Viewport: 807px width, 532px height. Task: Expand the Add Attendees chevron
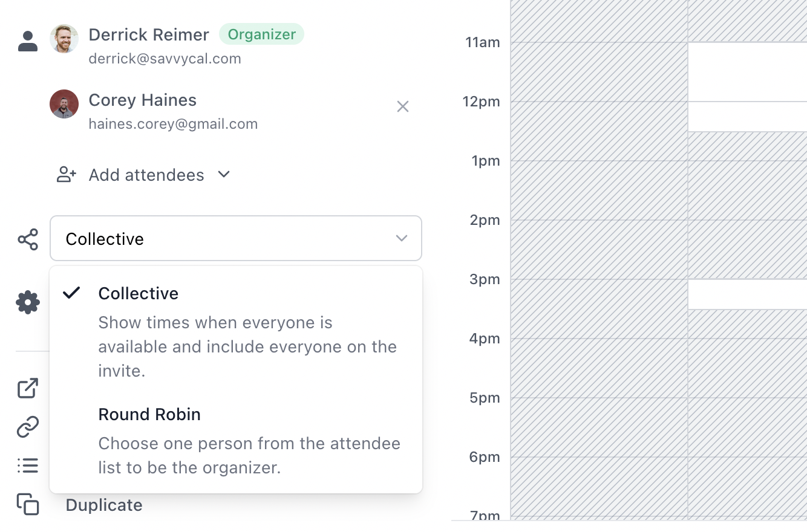(223, 175)
